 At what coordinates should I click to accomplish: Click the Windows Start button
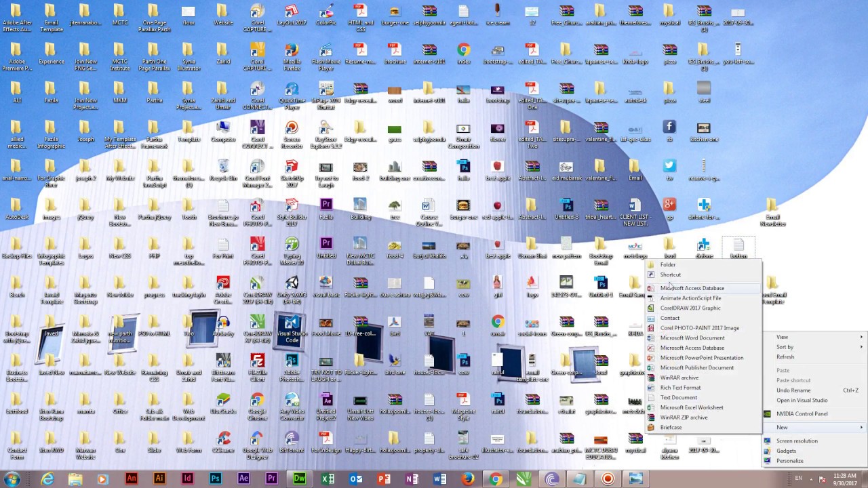tap(12, 479)
